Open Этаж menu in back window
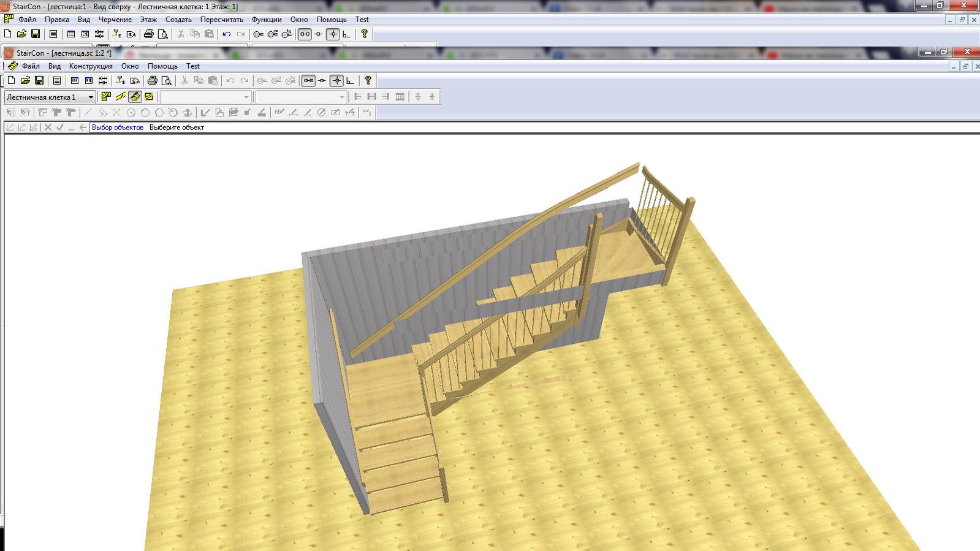980x551 pixels. (x=148, y=20)
